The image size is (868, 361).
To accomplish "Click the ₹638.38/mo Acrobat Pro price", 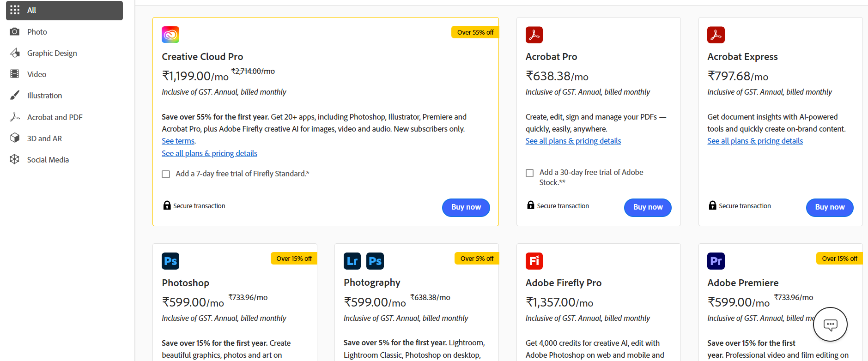I will tap(557, 76).
